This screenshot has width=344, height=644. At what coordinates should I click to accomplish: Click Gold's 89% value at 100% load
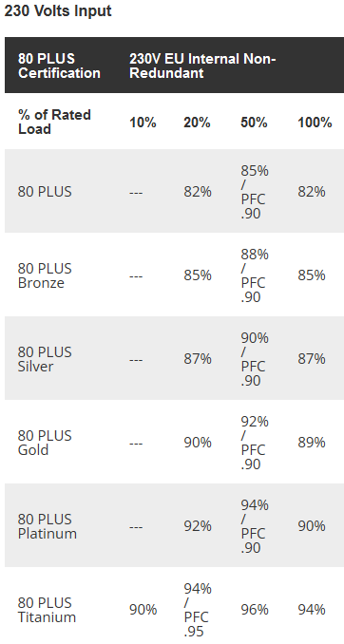[x=312, y=443]
